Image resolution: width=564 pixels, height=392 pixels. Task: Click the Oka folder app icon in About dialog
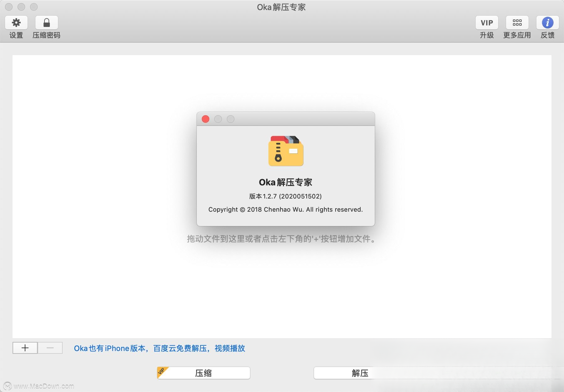click(x=286, y=151)
